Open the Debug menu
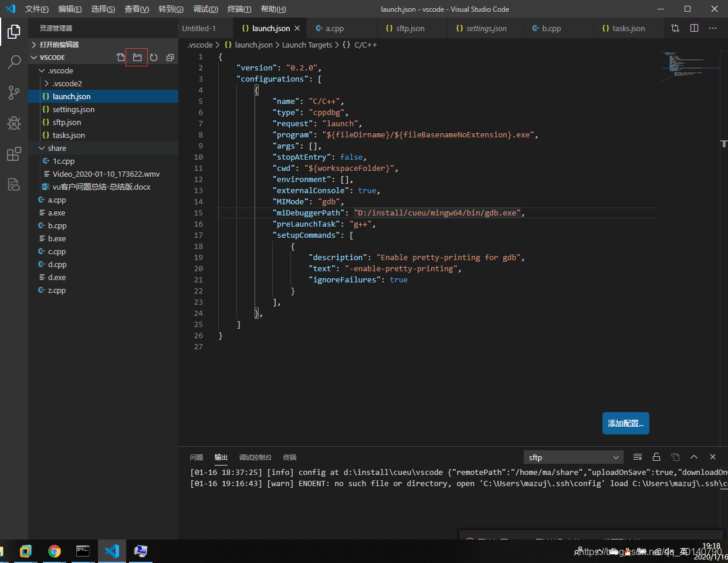 [x=205, y=9]
